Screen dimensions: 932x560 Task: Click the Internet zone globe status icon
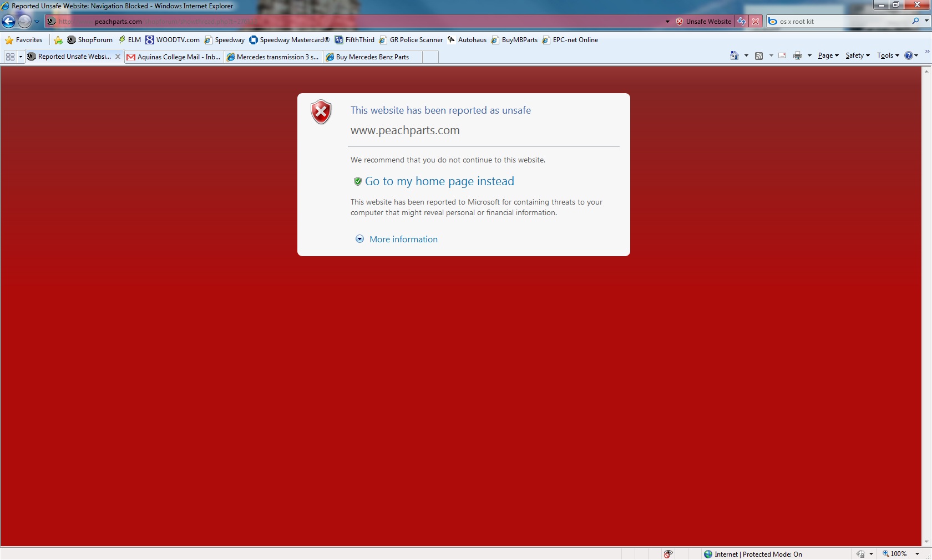(x=708, y=554)
